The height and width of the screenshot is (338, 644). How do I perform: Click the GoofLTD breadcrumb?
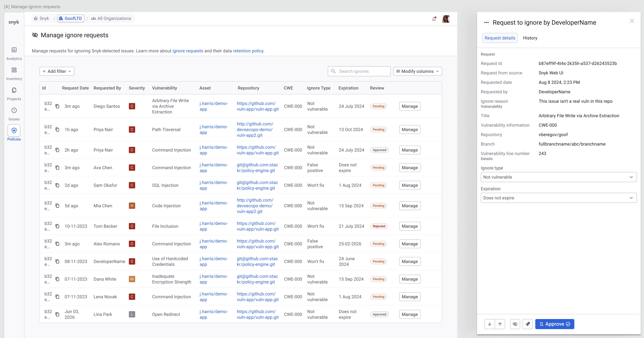point(71,18)
